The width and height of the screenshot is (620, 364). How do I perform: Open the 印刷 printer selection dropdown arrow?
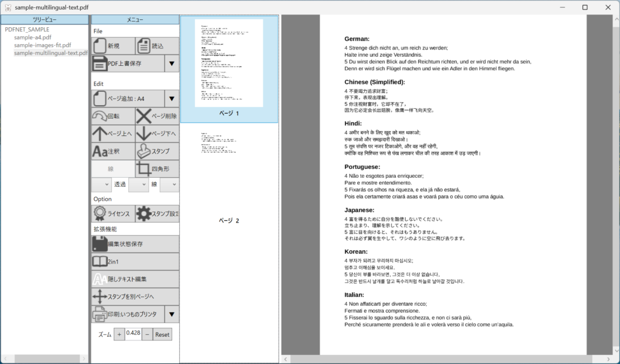[171, 314]
